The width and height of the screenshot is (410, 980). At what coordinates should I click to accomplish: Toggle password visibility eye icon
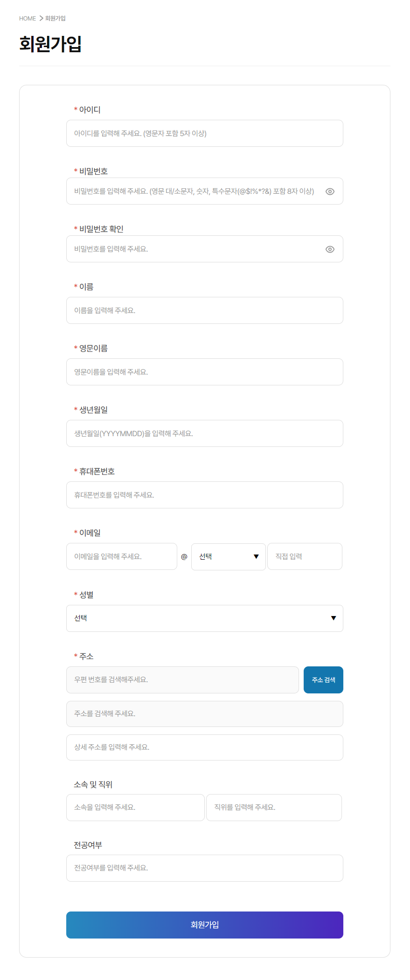tap(330, 192)
